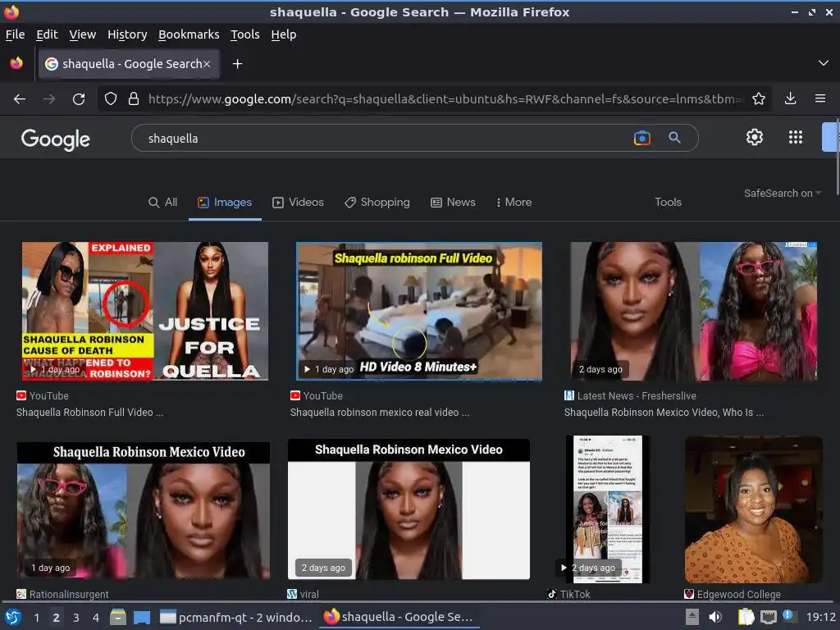Click the Edgewood College source label

click(733, 594)
